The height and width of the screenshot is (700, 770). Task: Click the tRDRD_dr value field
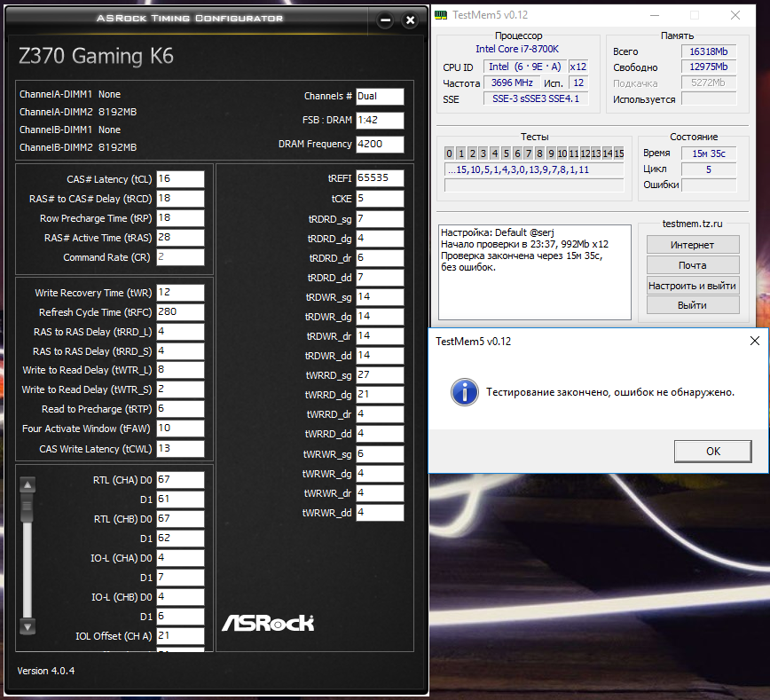[x=380, y=258]
